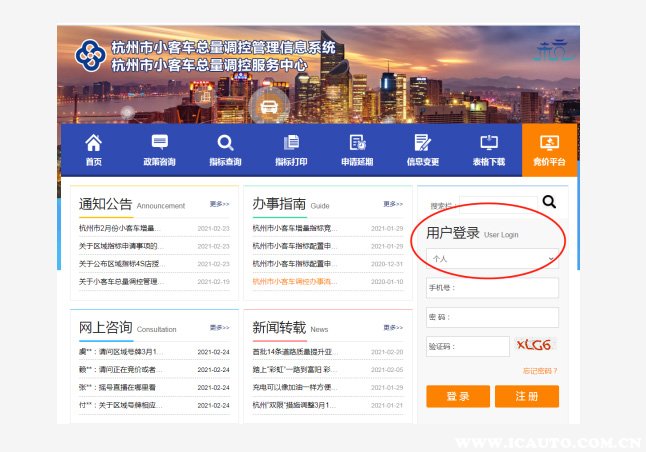The height and width of the screenshot is (452, 646).
Task: Open 信息变更 navigation icon
Action: point(423,143)
